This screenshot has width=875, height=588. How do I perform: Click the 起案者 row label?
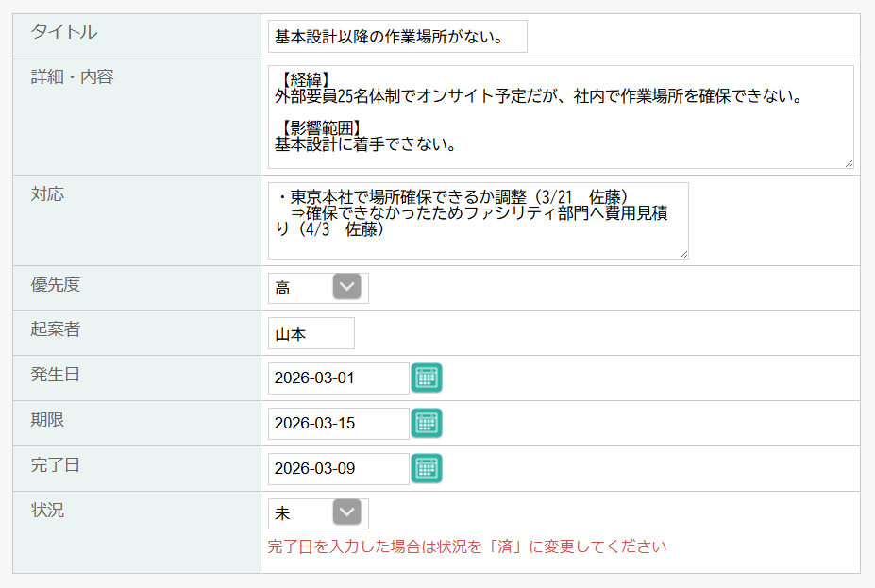(56, 329)
